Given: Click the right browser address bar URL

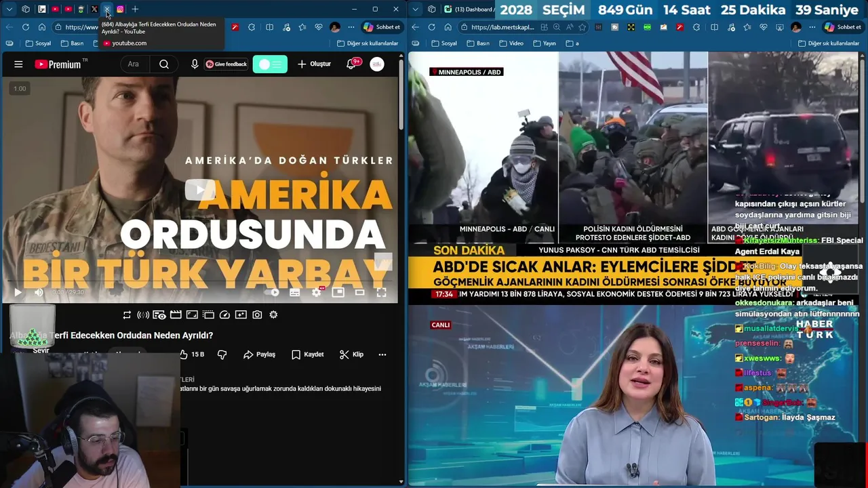Looking at the screenshot, I should (502, 27).
